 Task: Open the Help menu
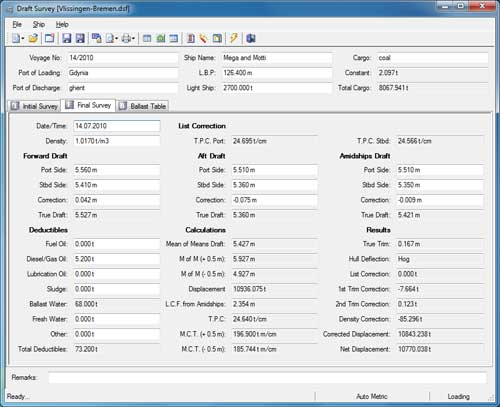(62, 24)
